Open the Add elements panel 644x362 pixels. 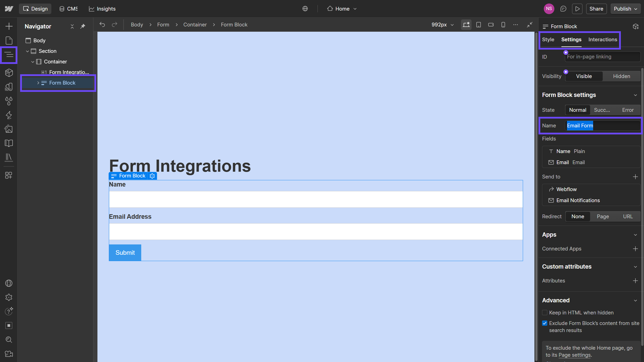9,26
